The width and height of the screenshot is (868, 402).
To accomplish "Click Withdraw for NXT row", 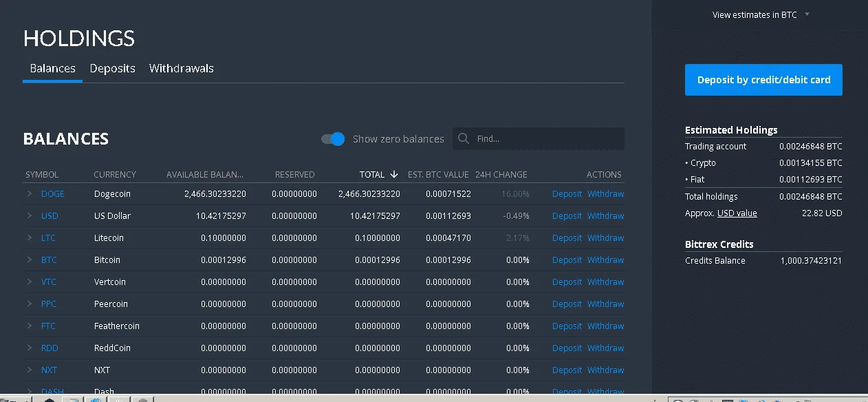I will [606, 370].
